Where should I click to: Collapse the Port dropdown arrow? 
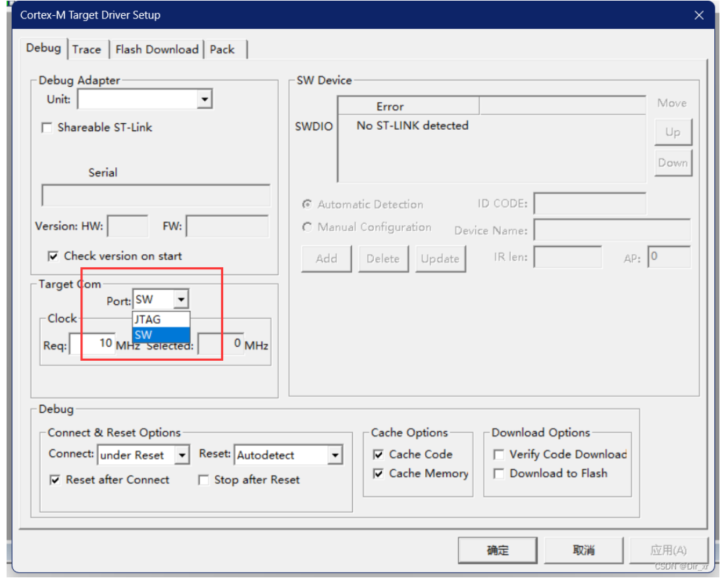pos(181,300)
